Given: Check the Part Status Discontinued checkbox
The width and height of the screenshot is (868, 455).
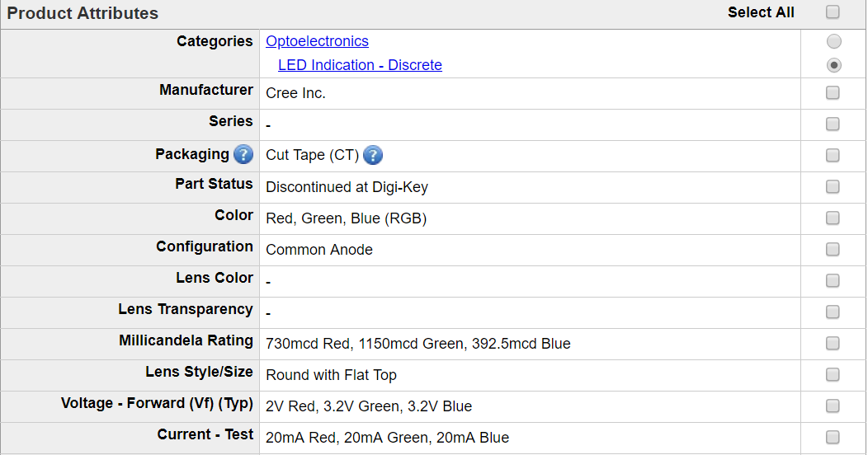Looking at the screenshot, I should [x=833, y=186].
